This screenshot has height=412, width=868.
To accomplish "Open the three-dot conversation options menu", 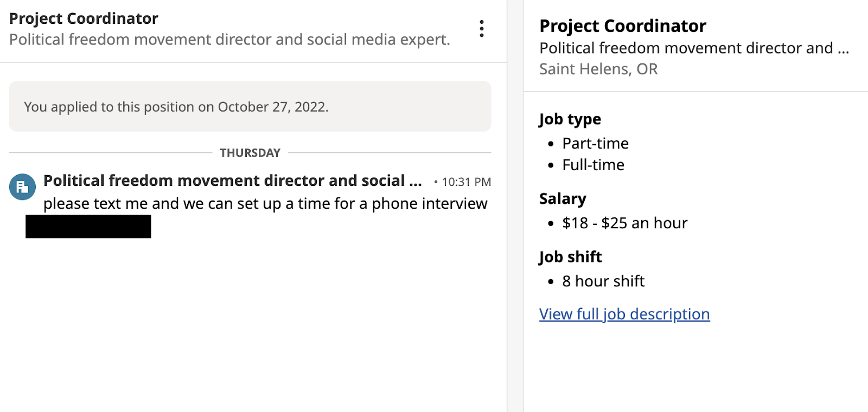I will coord(481,29).
